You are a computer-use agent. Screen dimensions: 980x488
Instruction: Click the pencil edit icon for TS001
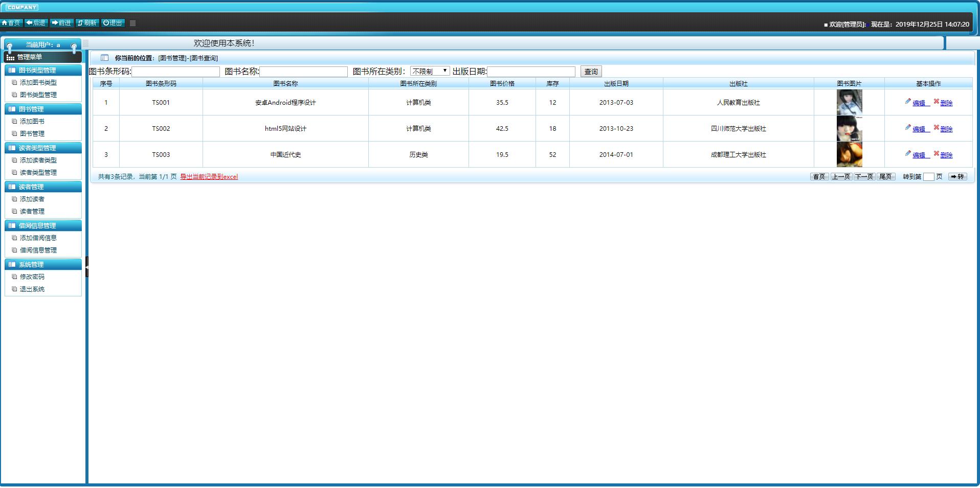point(908,102)
